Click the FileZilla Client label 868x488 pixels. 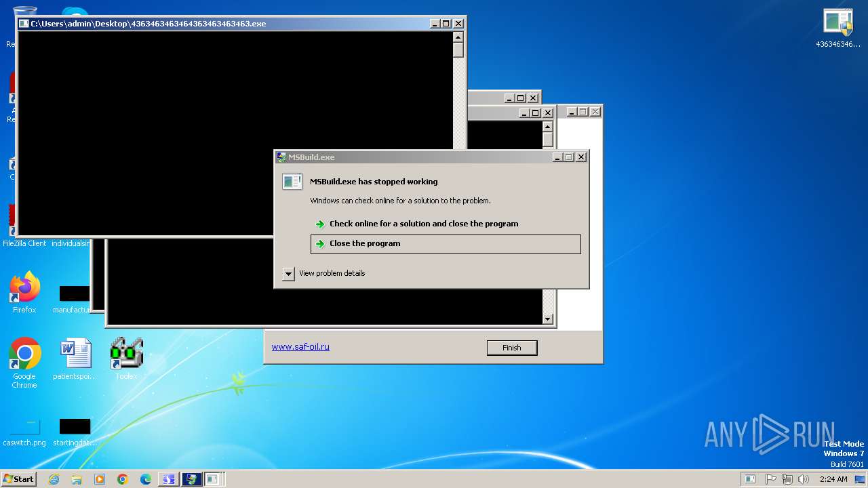pyautogui.click(x=24, y=243)
